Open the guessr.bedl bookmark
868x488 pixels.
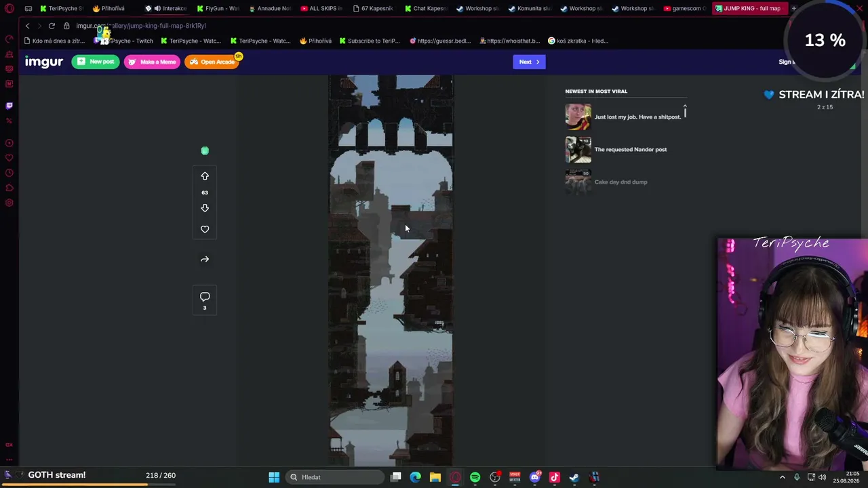pyautogui.click(x=440, y=41)
